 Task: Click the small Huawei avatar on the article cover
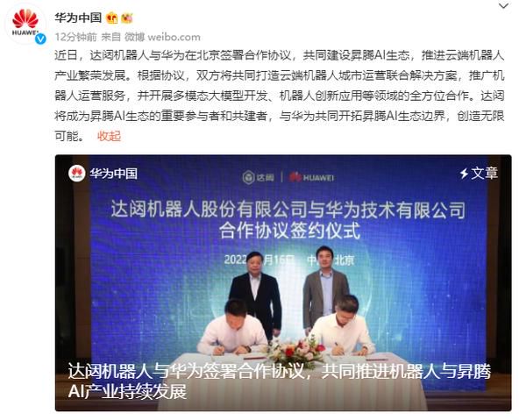tap(77, 174)
